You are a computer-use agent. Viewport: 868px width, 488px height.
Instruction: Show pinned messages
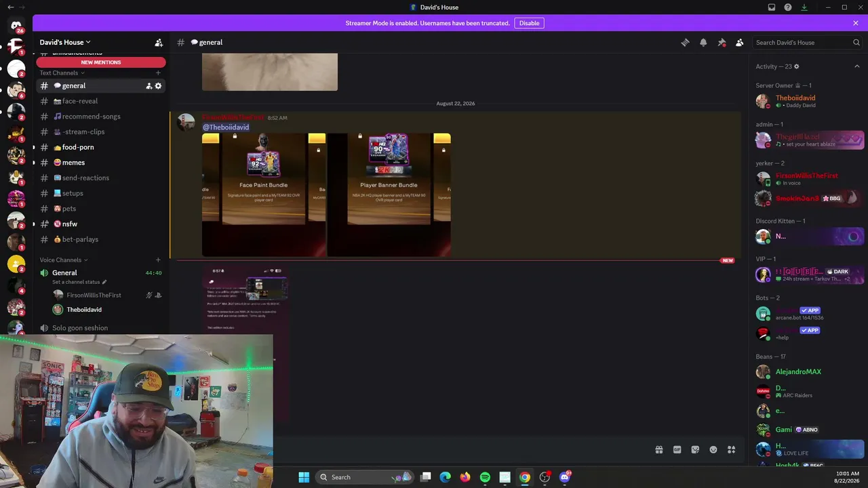pyautogui.click(x=722, y=42)
